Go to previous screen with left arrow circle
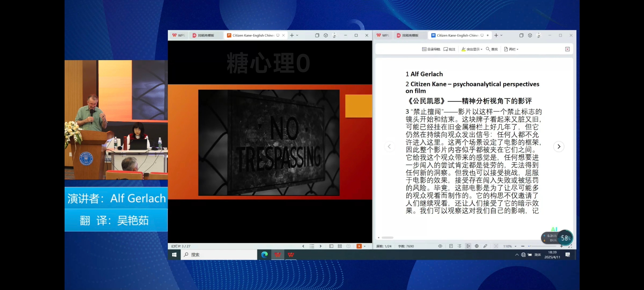 pos(389,147)
